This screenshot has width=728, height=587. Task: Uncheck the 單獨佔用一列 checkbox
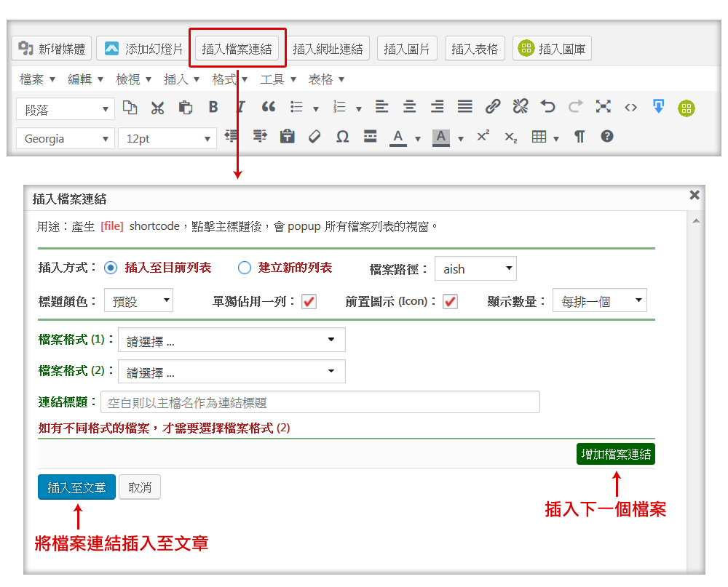pyautogui.click(x=309, y=301)
